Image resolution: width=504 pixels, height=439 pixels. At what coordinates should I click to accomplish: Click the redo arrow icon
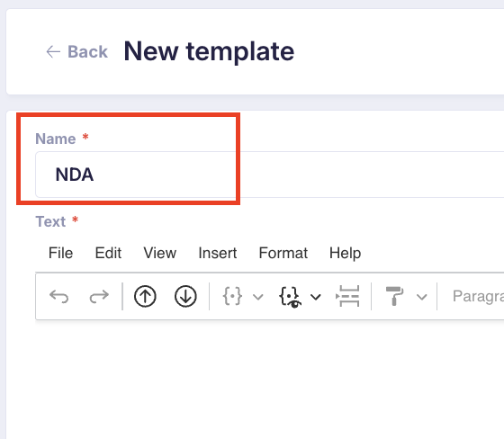coord(99,296)
